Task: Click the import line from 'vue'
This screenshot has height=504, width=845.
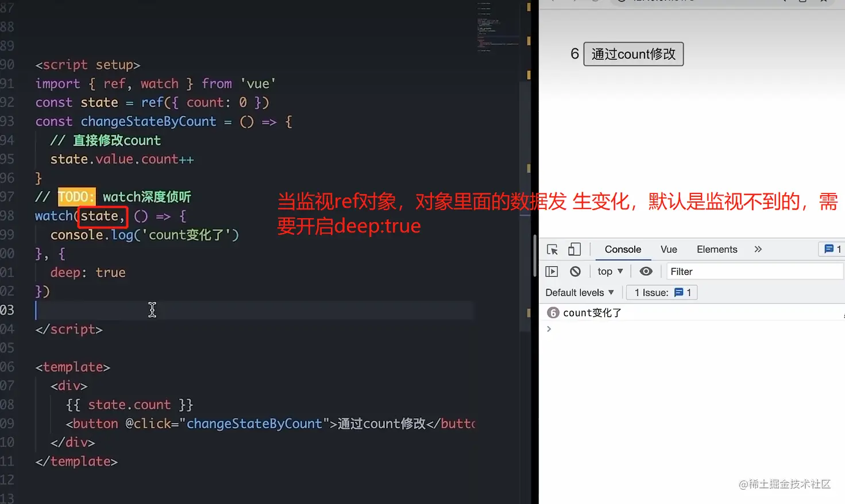Action: coord(156,84)
